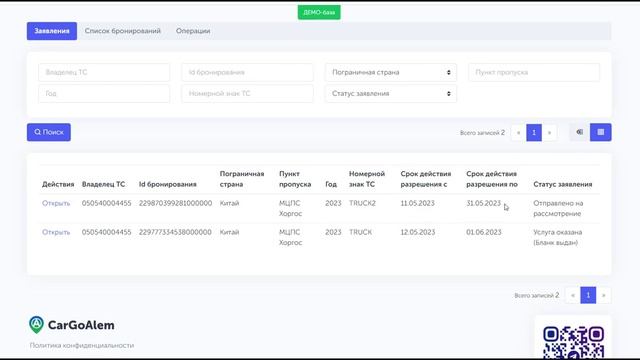
Task: Focus the Владелец ТС filter field
Action: click(x=104, y=72)
